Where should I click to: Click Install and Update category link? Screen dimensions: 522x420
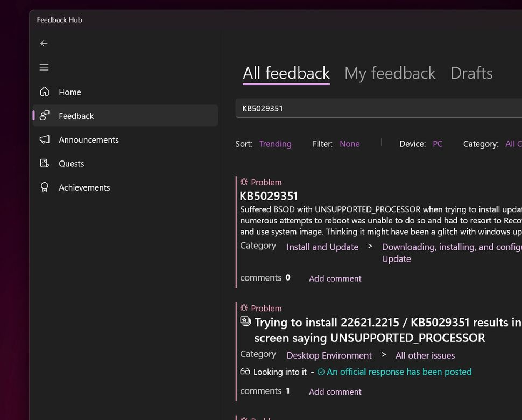(x=322, y=247)
